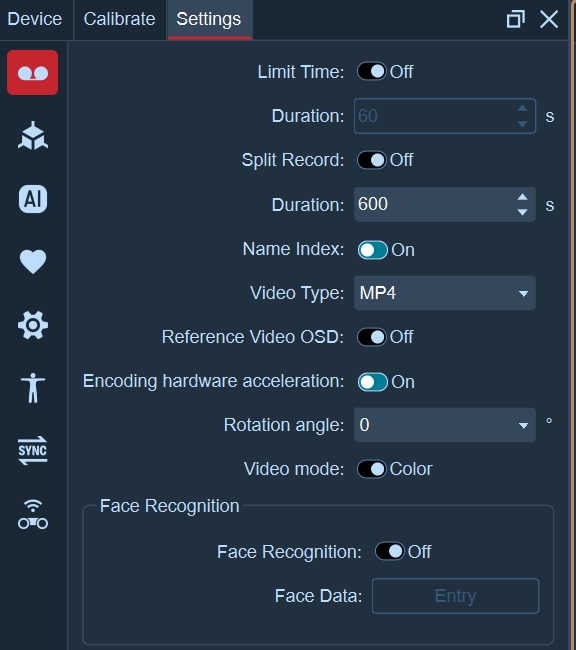Screen dimensions: 576x650
Task: Enable the Limit Time toggle
Action: coord(372,72)
